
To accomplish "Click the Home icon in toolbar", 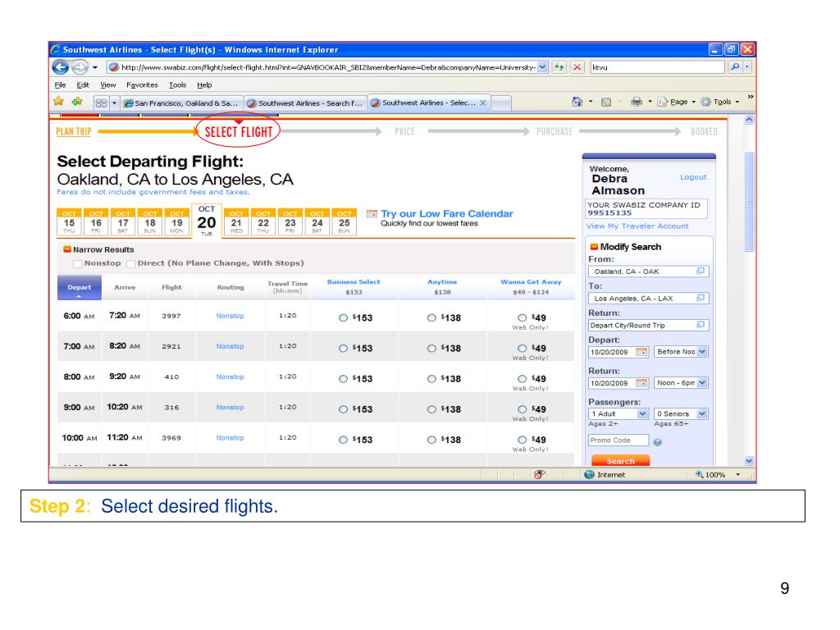I will (x=577, y=101).
